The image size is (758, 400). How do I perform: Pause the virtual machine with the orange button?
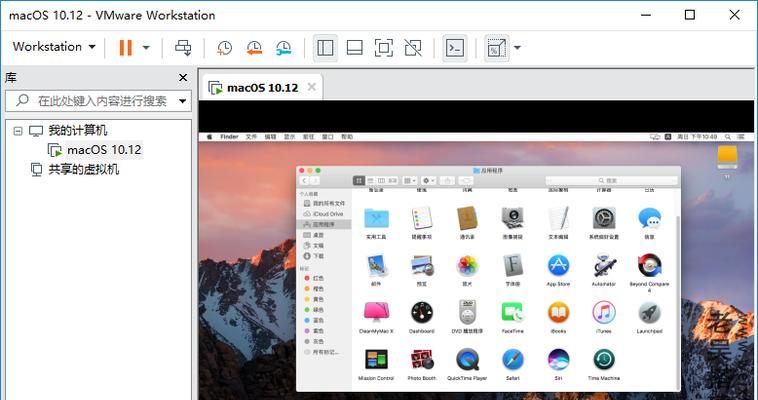126,47
